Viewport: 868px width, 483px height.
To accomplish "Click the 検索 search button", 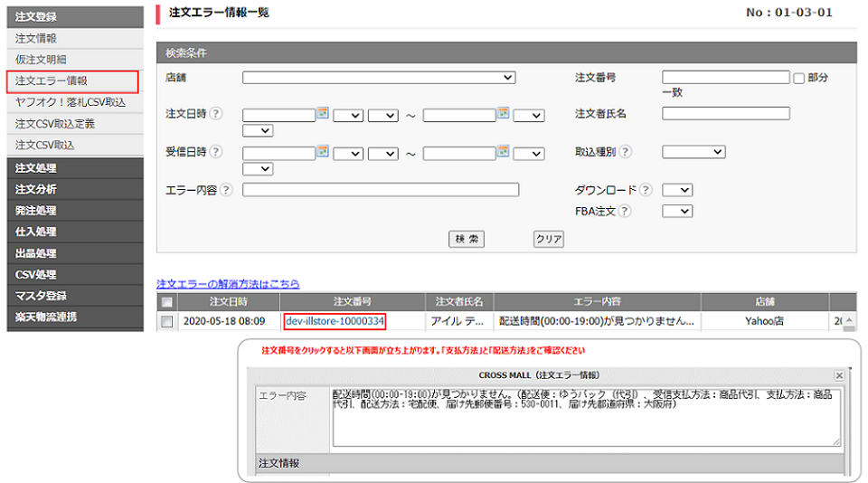I will [467, 239].
